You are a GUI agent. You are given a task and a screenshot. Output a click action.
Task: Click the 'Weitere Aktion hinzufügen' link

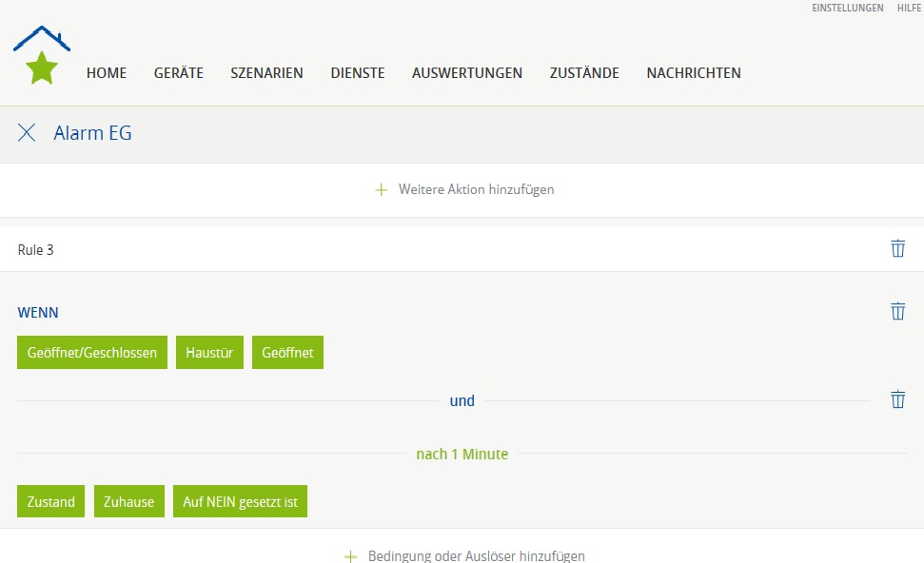coord(476,189)
